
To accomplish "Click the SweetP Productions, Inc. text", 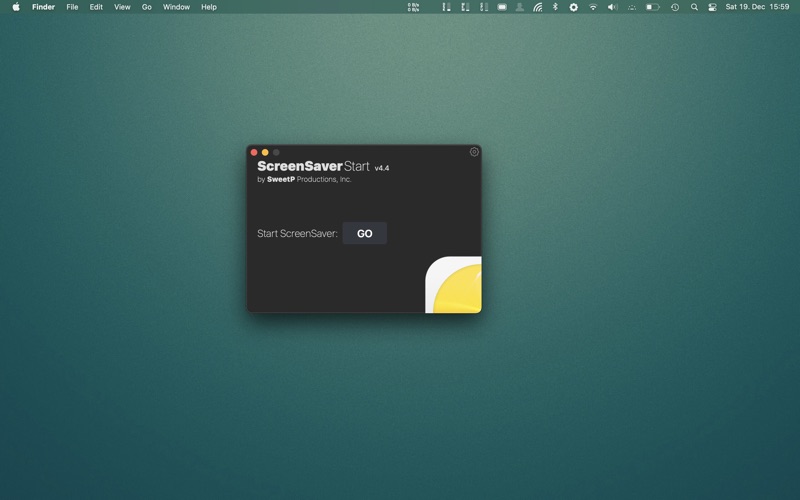I will tap(309, 179).
